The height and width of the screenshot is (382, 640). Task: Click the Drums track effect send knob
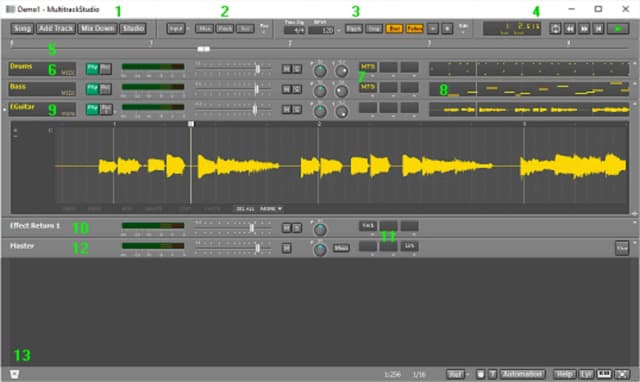click(x=342, y=71)
